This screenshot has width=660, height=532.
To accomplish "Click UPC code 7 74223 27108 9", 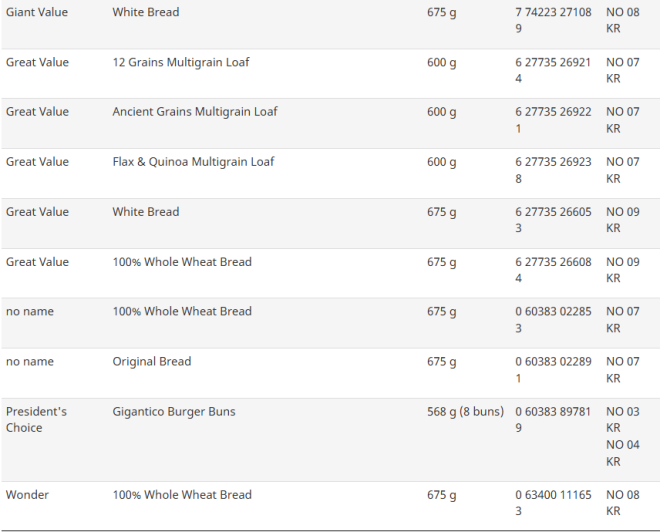I will click(553, 21).
